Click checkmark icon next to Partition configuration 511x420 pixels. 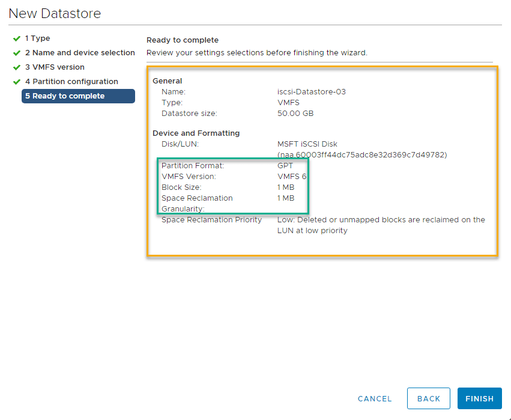pos(17,82)
